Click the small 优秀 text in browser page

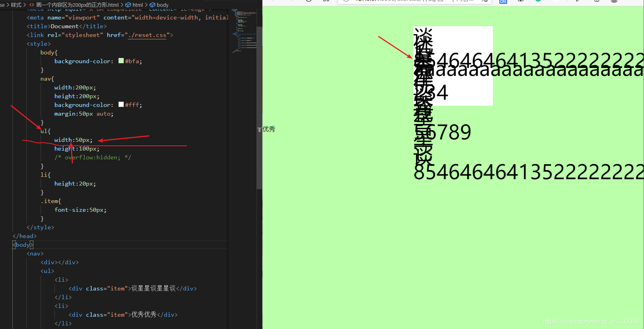tap(269, 129)
